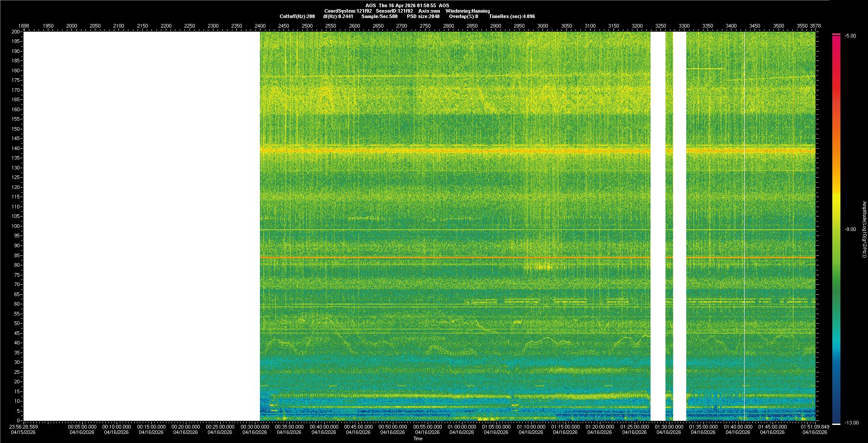Image resolution: width=868 pixels, height=443 pixels.
Task: Click the 01:51:09.849 end time label
Action: (815, 427)
